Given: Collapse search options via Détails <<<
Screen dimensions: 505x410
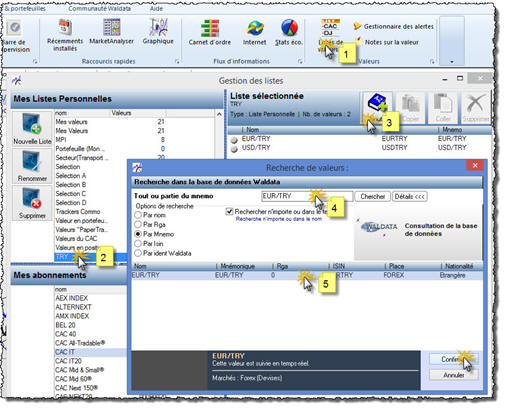Looking at the screenshot, I should coord(410,196).
